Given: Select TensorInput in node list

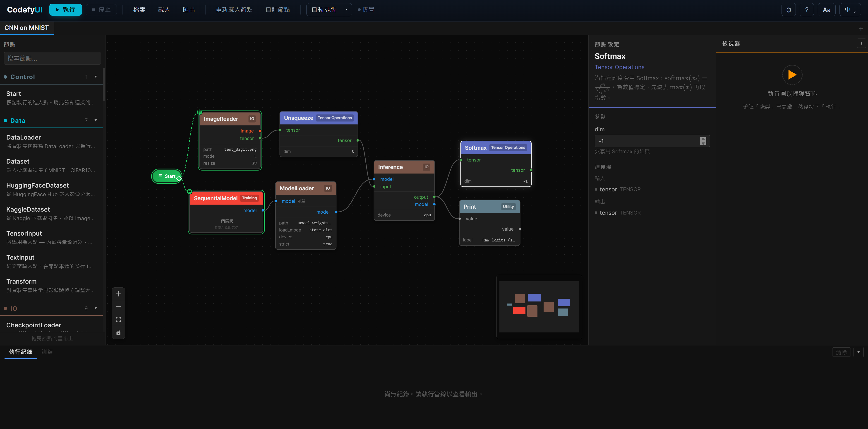Looking at the screenshot, I should click(x=51, y=238).
